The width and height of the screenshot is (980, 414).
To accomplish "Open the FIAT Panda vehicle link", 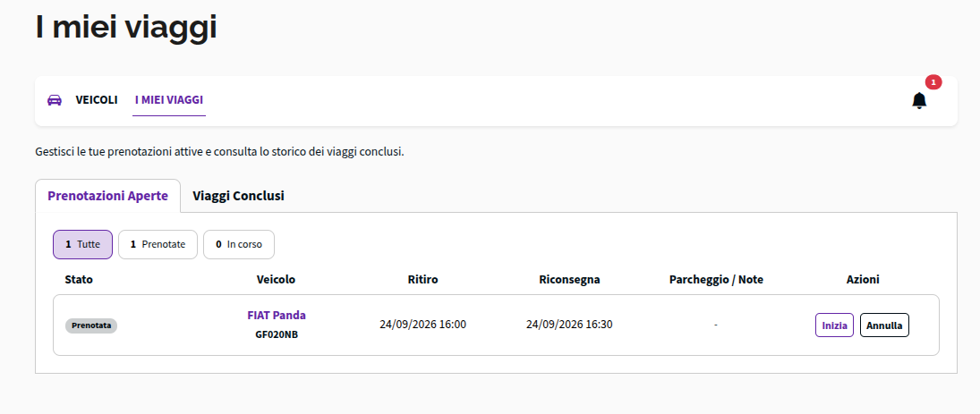I will click(x=277, y=316).
